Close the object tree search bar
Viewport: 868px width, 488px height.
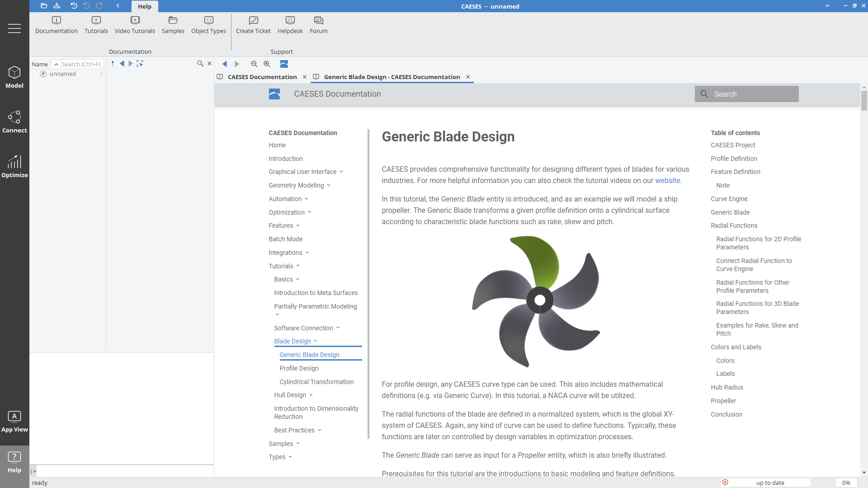pos(209,64)
